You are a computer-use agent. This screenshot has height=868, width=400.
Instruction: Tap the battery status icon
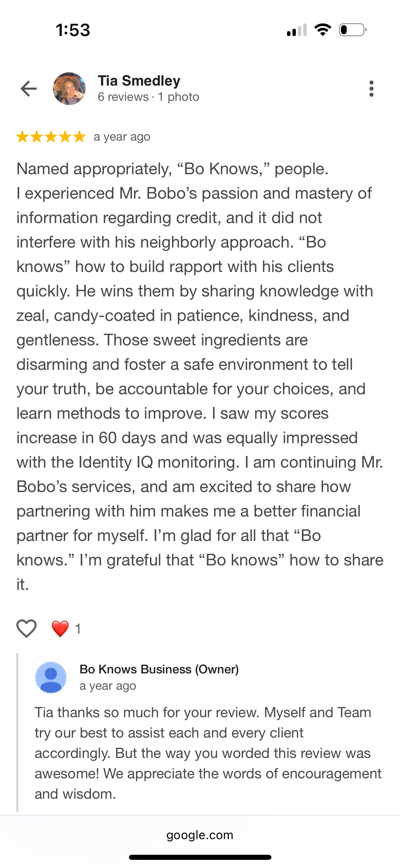point(353,30)
